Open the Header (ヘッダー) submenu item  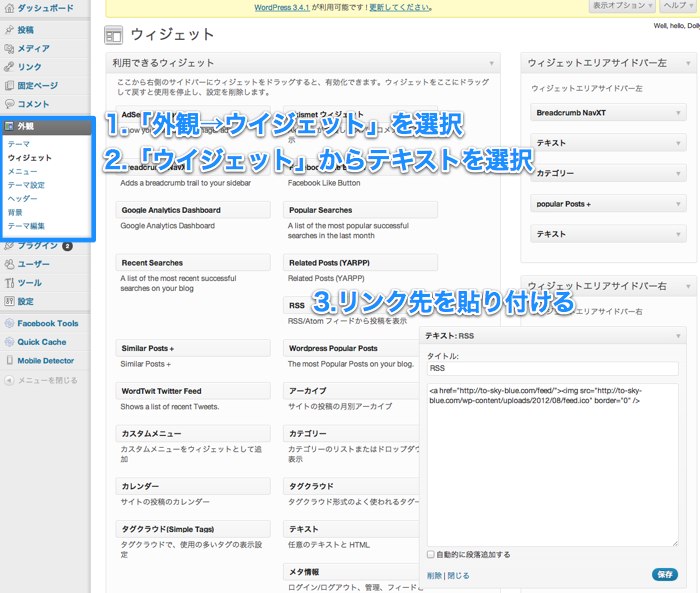point(22,199)
